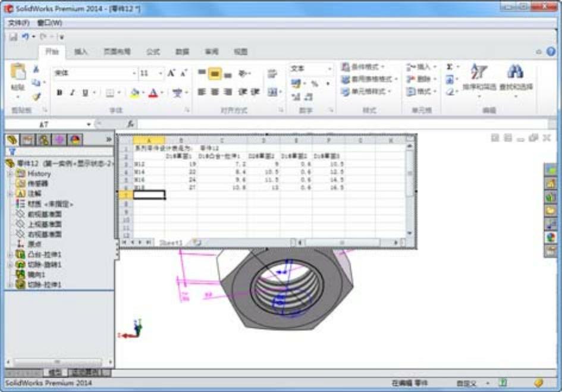Align cell text to right
The height and width of the screenshot is (392, 562).
click(228, 92)
